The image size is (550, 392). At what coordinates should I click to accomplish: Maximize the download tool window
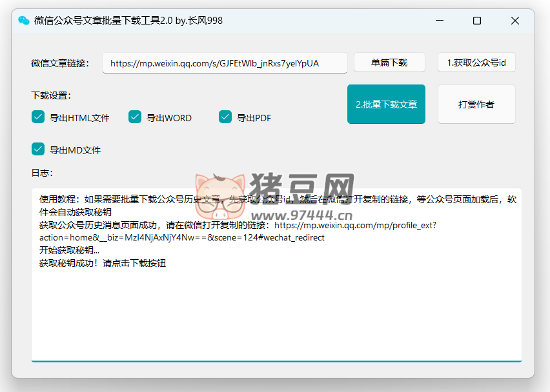477,21
